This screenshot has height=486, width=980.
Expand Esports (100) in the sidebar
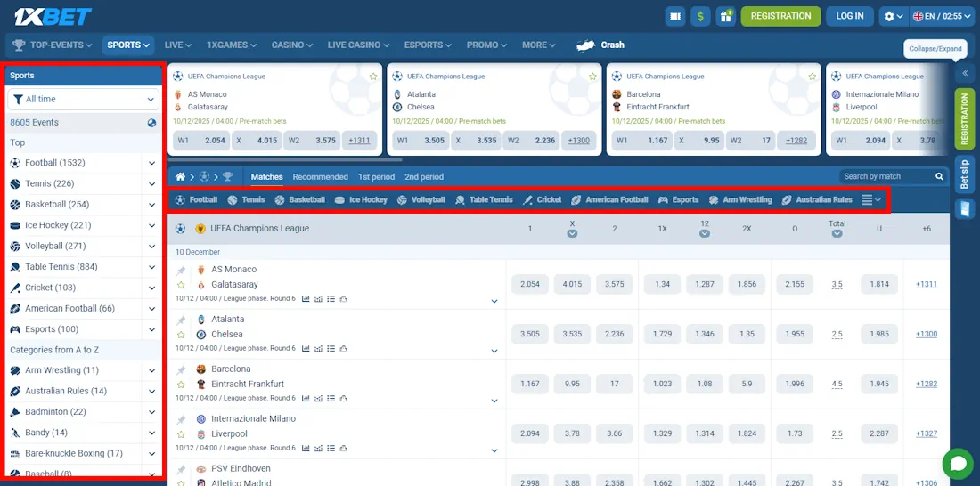(x=151, y=329)
